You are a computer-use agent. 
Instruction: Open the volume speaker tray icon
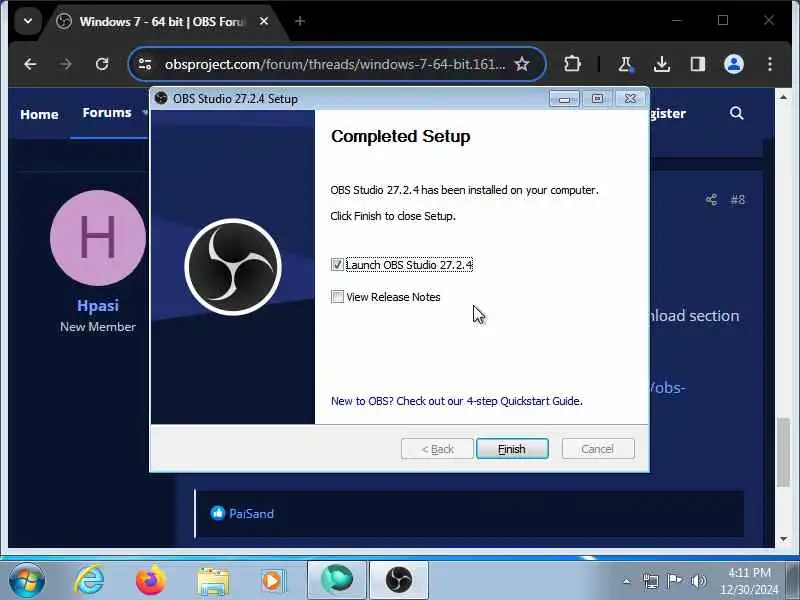(698, 581)
